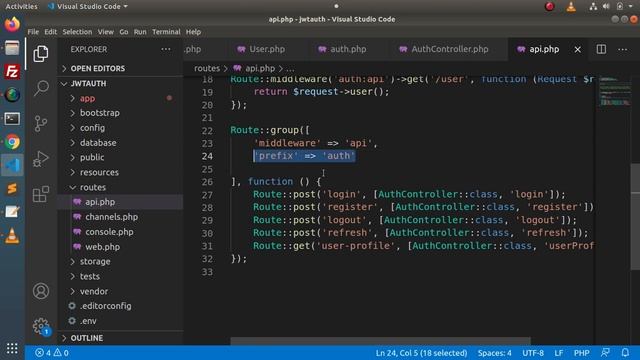640x360 pixels.
Task: Open Files manager from the dock
Action: pos(12,48)
